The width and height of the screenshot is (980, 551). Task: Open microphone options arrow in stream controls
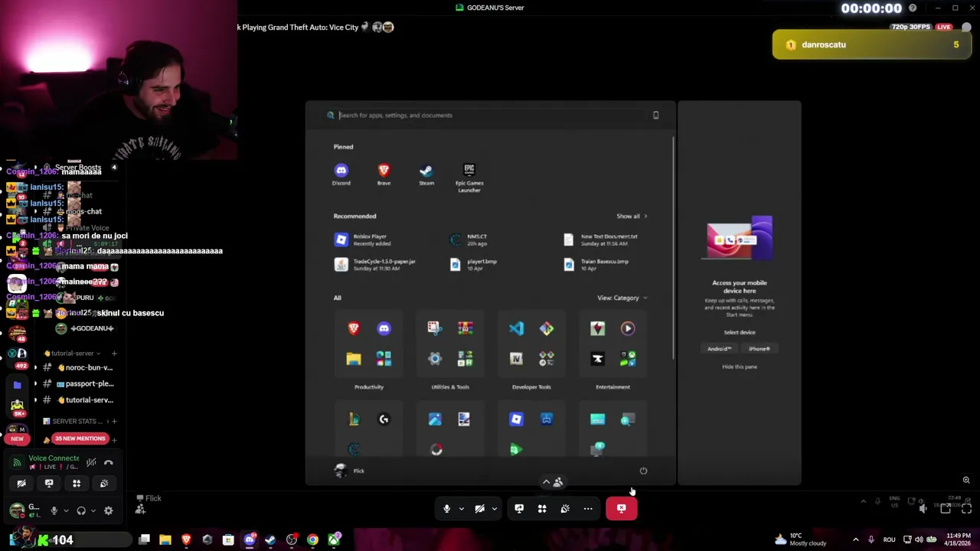tap(461, 508)
